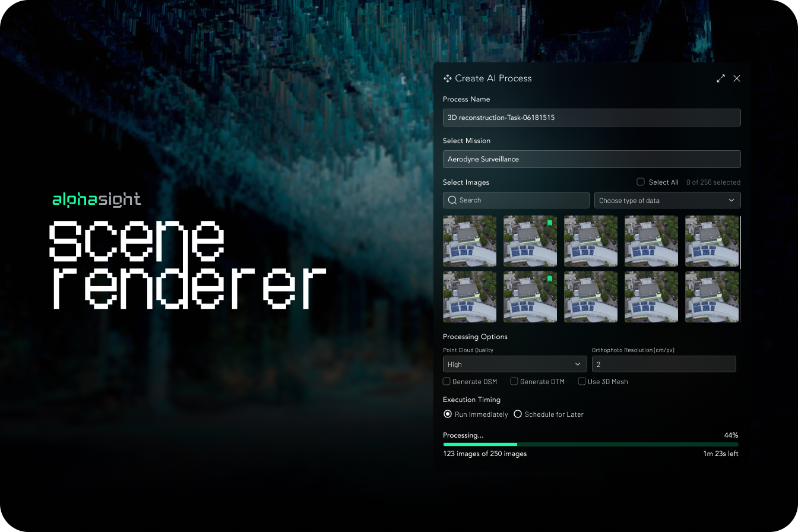Screen dimensions: 798x532
Task: Click the dropdown chevron on Choose type of data
Action: pos(731,200)
